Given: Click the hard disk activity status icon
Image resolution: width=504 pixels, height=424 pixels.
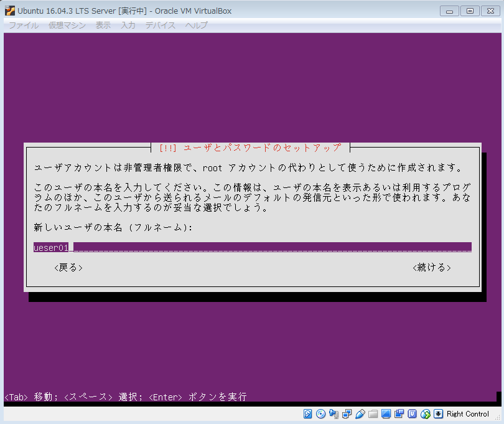Looking at the screenshot, I should pos(308,414).
